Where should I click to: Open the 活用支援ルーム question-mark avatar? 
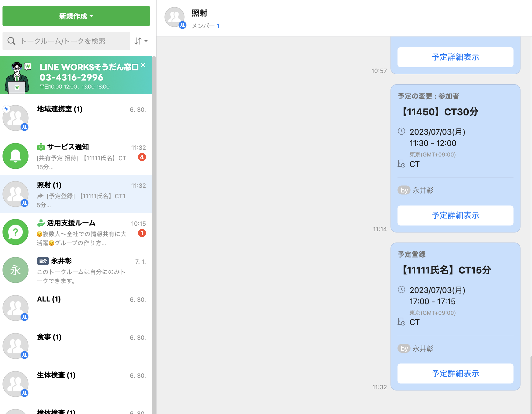click(x=15, y=232)
